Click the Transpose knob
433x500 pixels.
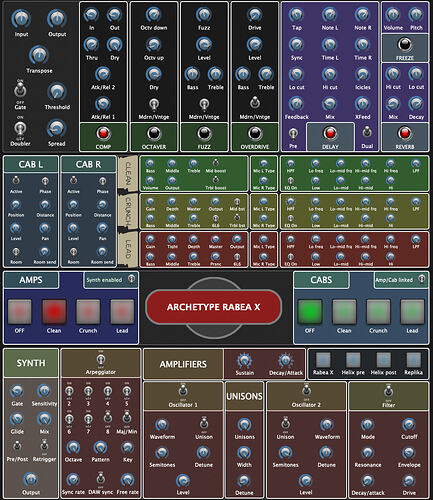pos(39,55)
